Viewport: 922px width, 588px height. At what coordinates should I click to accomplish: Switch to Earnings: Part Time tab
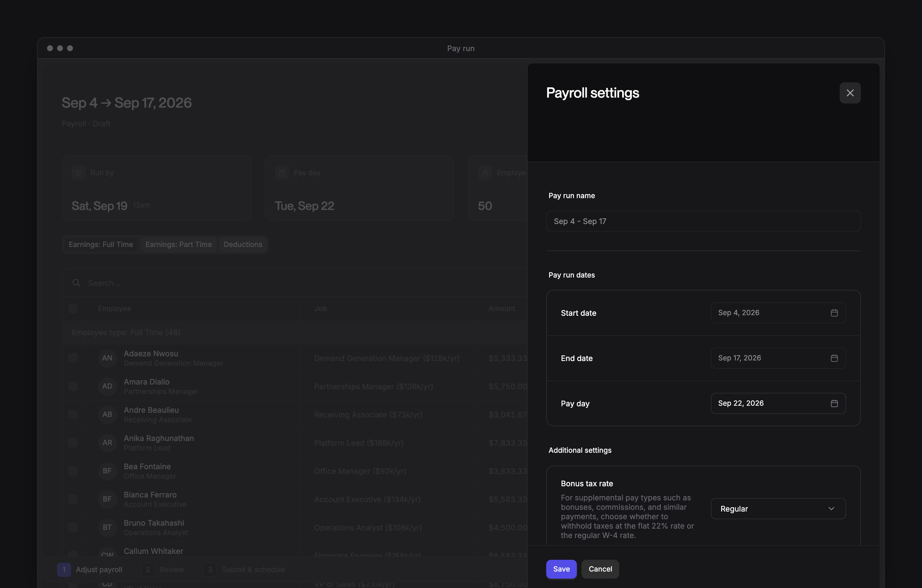[x=178, y=245]
